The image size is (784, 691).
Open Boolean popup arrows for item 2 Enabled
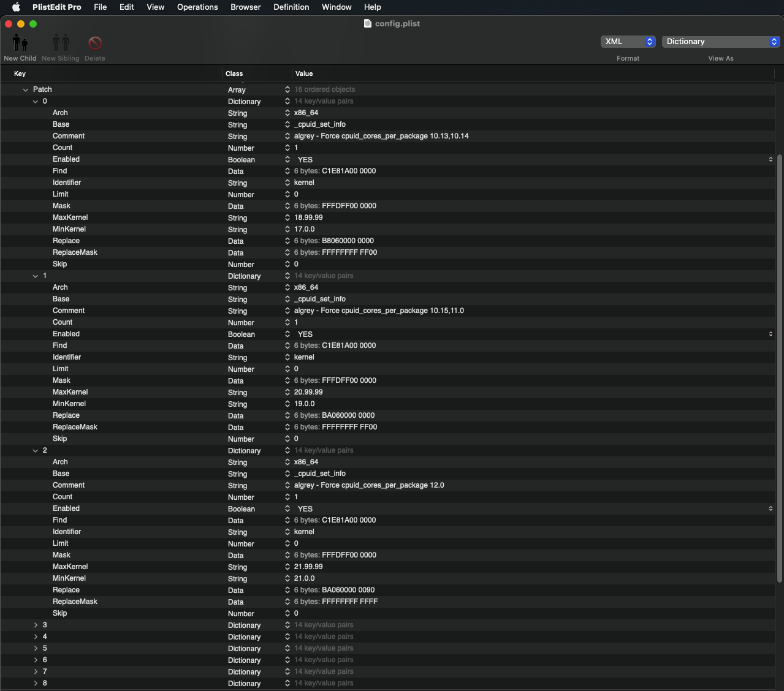pyautogui.click(x=771, y=508)
